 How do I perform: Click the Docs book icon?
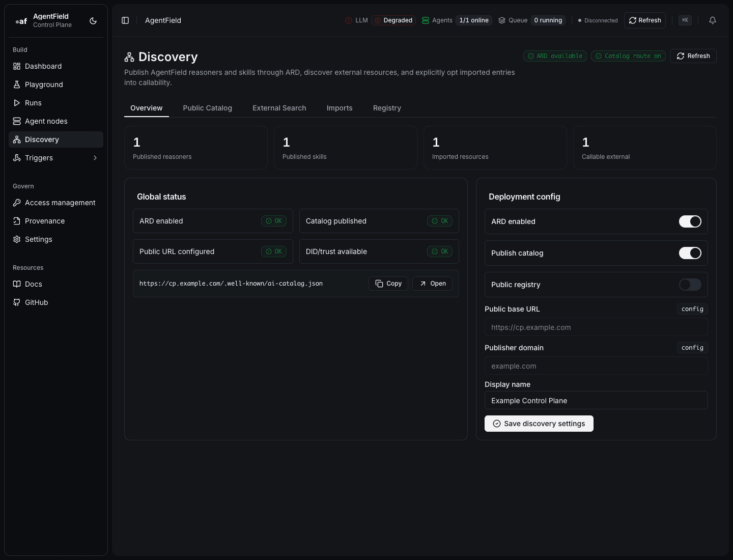click(17, 284)
